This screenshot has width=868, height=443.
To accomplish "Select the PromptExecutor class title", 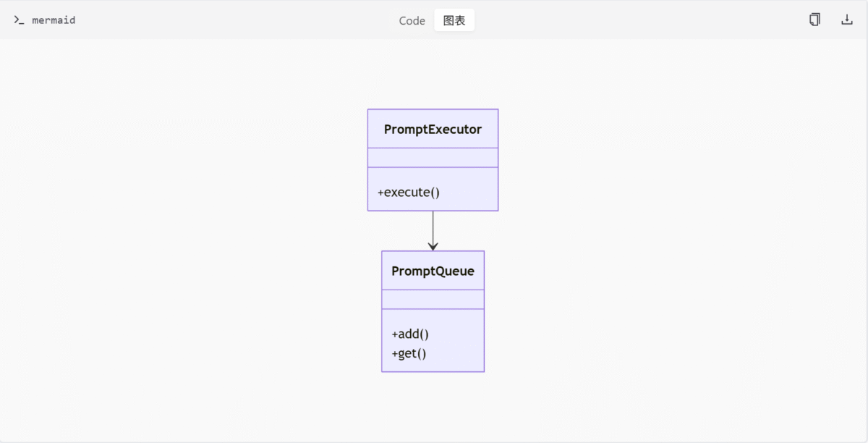I will coord(433,130).
